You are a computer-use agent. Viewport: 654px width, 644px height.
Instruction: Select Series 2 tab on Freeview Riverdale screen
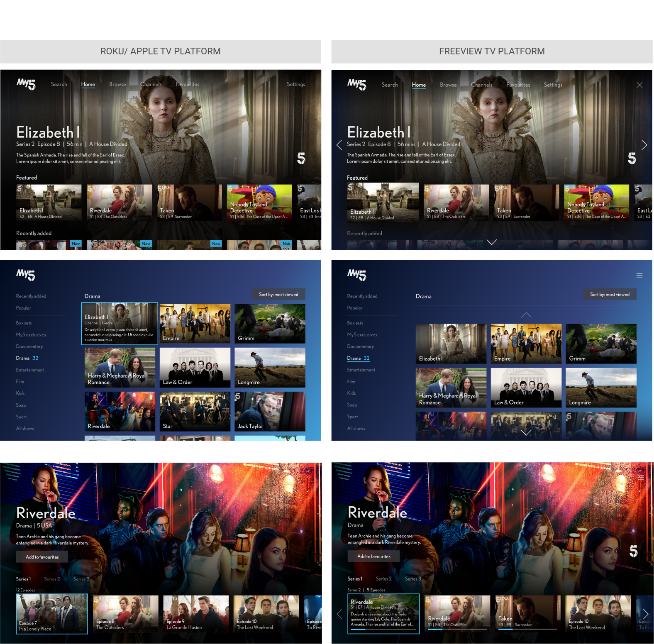click(x=383, y=579)
